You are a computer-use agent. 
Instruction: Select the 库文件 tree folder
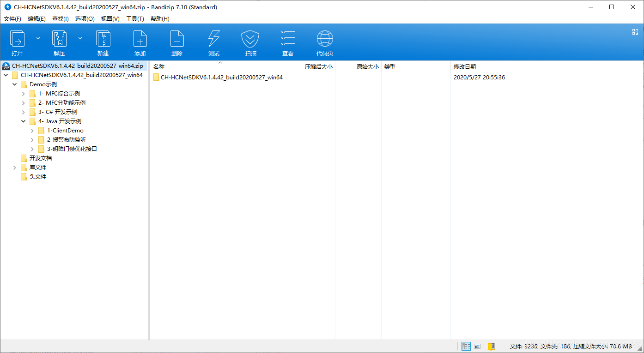(38, 168)
